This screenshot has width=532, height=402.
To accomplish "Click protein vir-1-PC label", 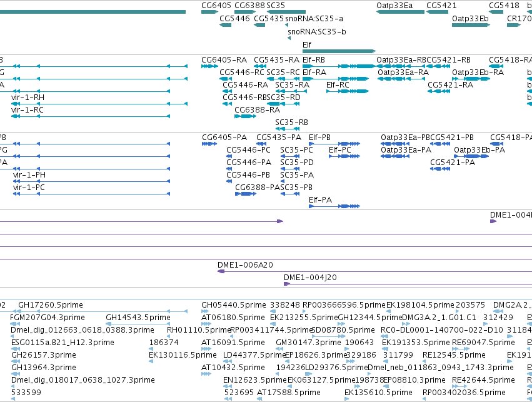I will click(29, 188).
